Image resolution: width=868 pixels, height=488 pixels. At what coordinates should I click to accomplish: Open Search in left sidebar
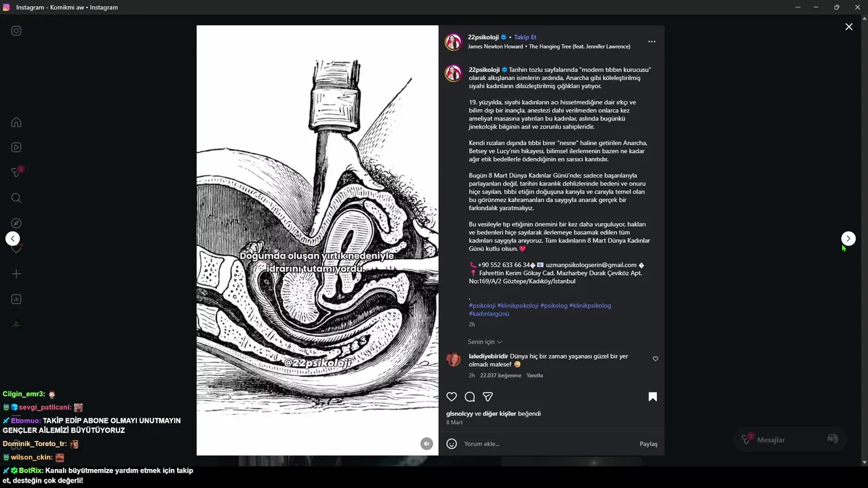coord(16,198)
